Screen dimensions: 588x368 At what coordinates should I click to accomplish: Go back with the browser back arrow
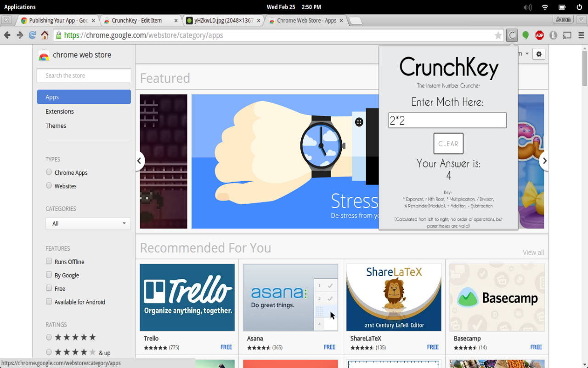[7, 35]
